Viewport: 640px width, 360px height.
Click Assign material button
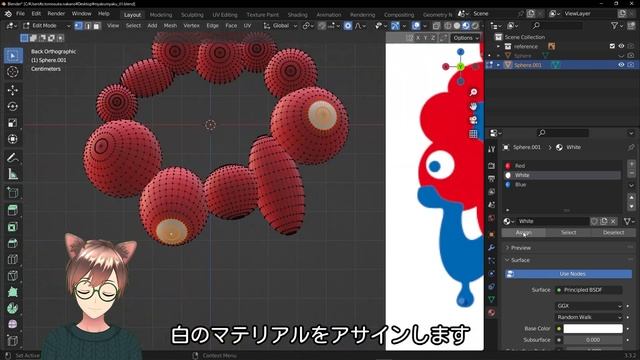(x=523, y=233)
